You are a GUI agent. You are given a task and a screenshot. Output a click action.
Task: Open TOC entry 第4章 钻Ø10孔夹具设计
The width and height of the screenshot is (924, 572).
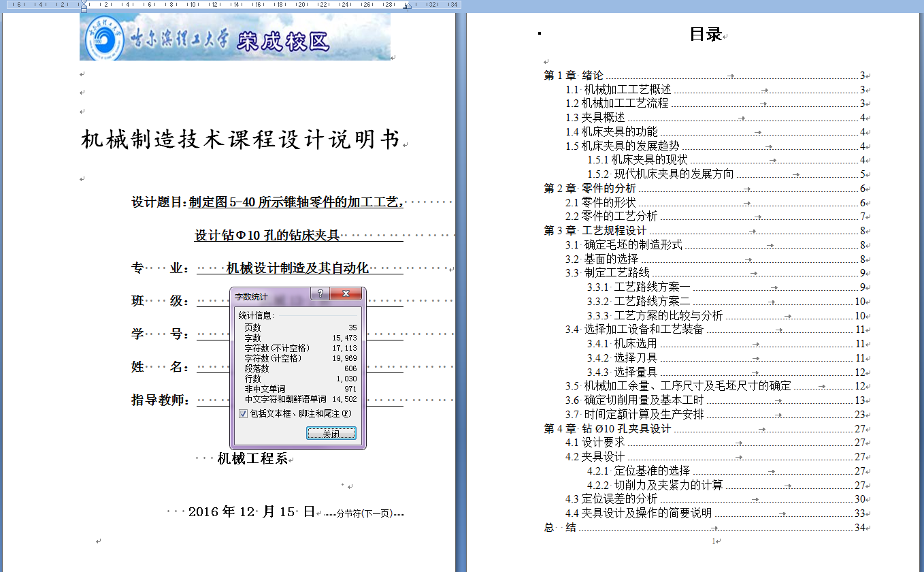click(x=704, y=428)
